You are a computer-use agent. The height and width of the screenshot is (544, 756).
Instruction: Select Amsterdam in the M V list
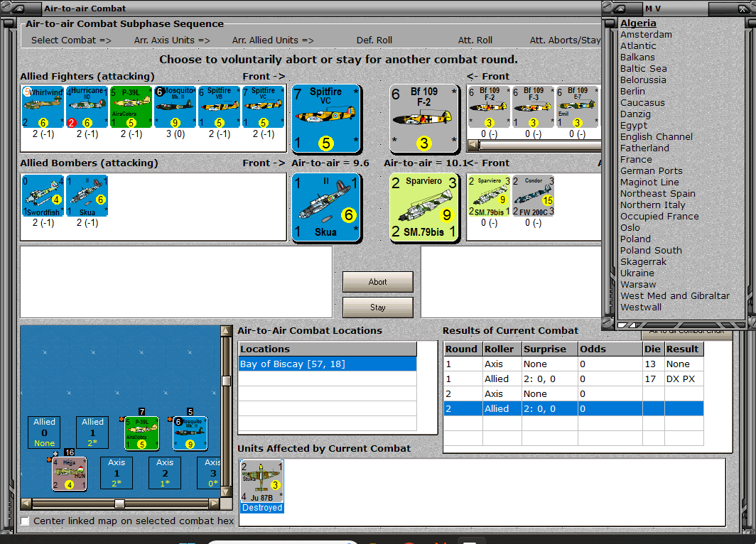point(646,34)
